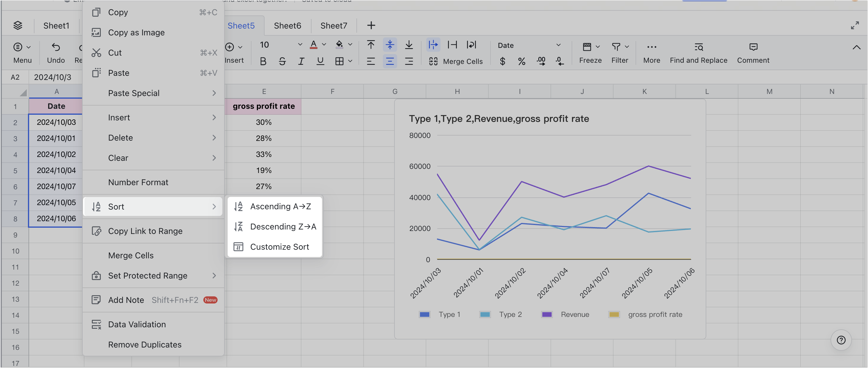The height and width of the screenshot is (368, 868).
Task: Open borders dropdown arrow
Action: click(350, 61)
